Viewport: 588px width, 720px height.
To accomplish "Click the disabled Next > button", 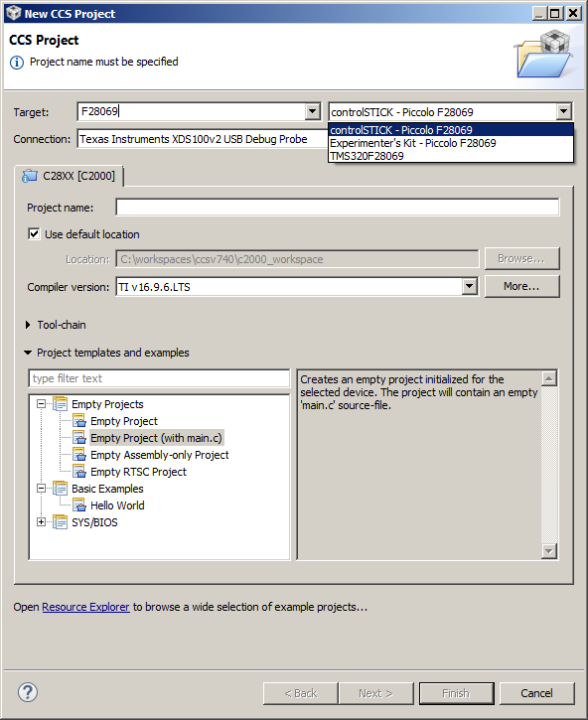I will [375, 693].
